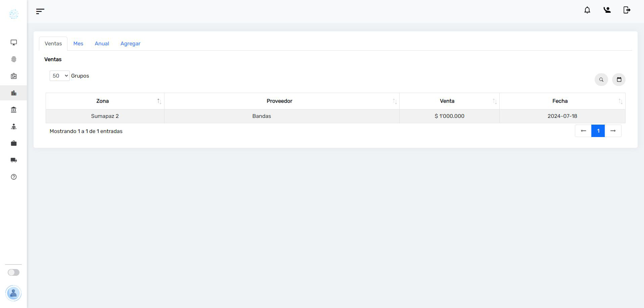Screen dimensions: 644x308
Task: Toggle the switch at the sidebar bottom
Action: coord(13,272)
